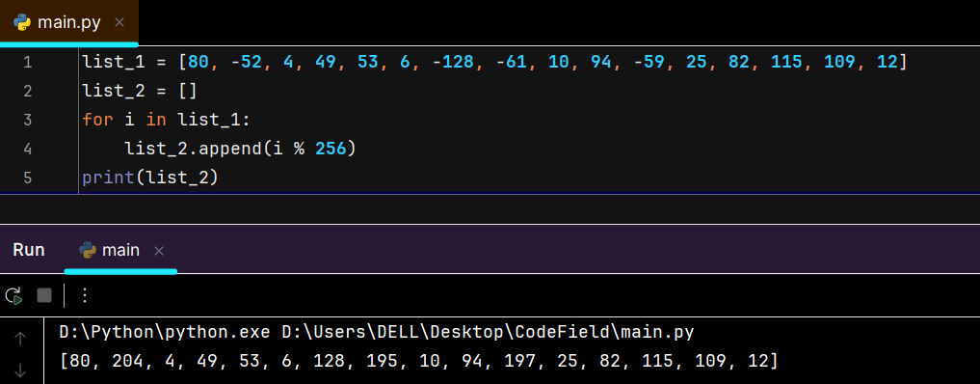The width and height of the screenshot is (980, 384).
Task: Click line number 3 in the gutter
Action: coord(27,120)
